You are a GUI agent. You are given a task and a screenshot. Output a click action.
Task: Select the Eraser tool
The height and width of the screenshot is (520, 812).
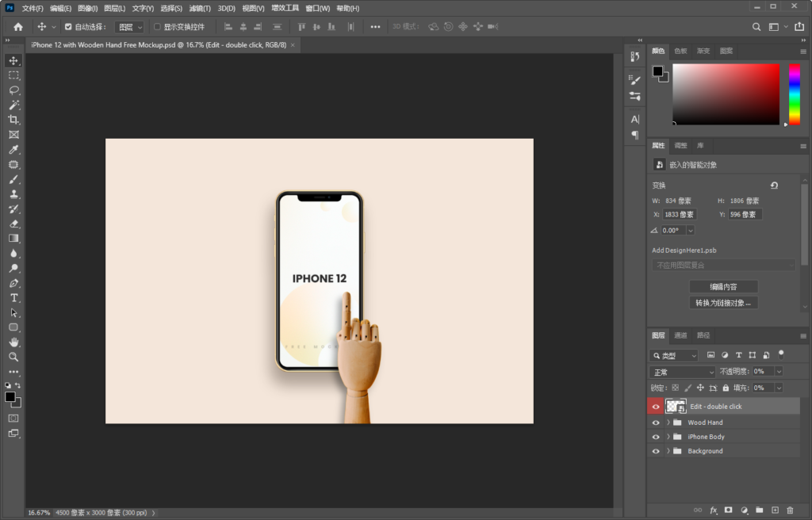click(13, 224)
